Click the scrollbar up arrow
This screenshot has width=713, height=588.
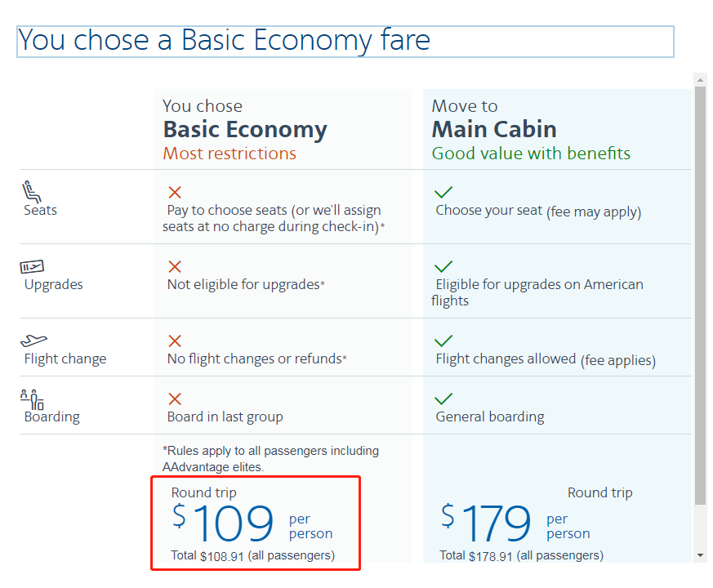(700, 79)
